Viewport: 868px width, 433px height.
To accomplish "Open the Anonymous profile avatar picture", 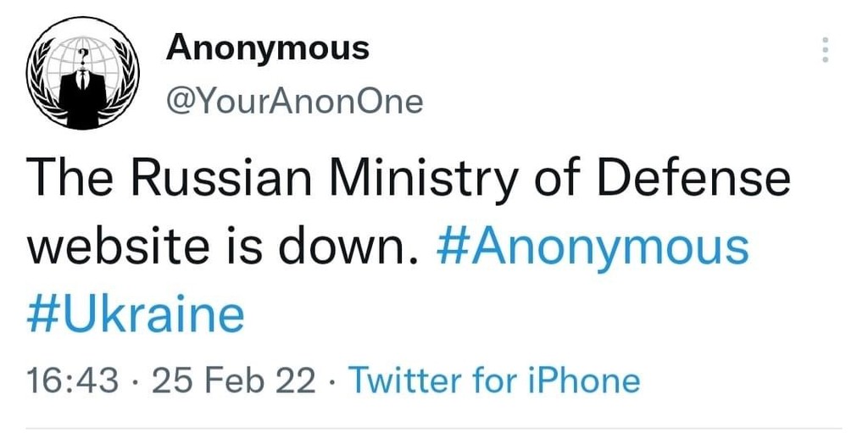I will [83, 73].
